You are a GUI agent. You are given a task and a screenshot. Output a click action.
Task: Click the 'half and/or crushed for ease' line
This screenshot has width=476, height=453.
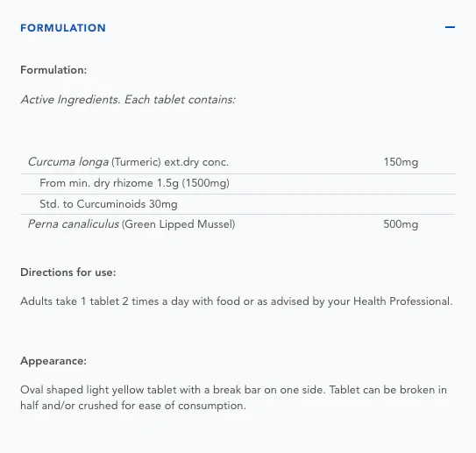[x=133, y=406]
